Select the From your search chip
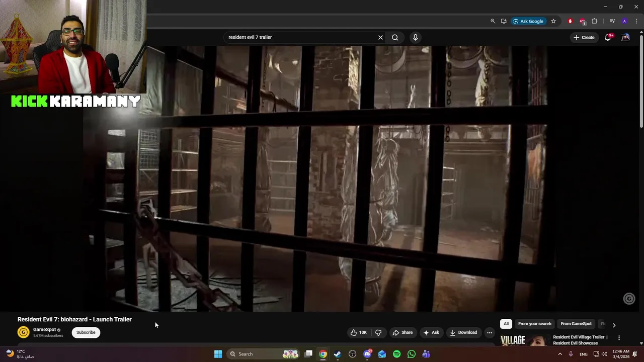The image size is (644, 362). tap(535, 324)
